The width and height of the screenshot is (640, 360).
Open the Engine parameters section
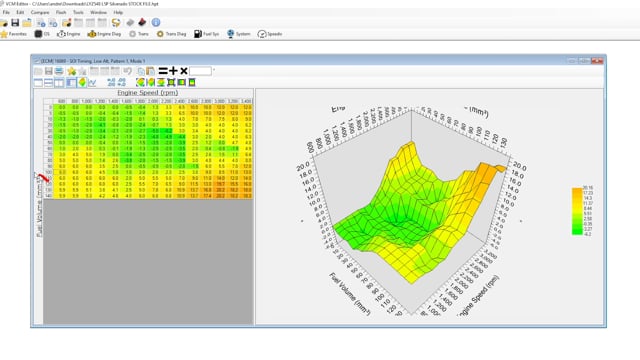click(69, 34)
